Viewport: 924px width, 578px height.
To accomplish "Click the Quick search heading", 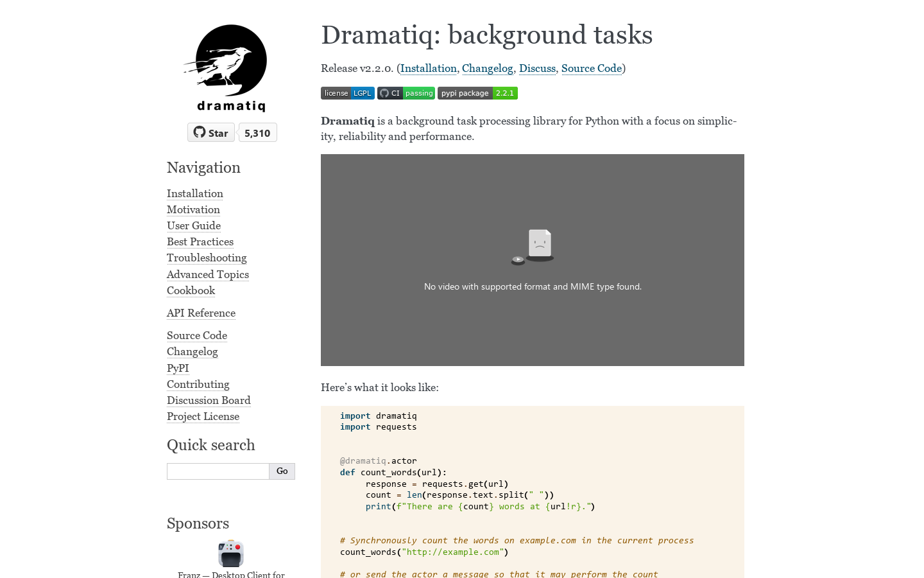I will pyautogui.click(x=210, y=445).
